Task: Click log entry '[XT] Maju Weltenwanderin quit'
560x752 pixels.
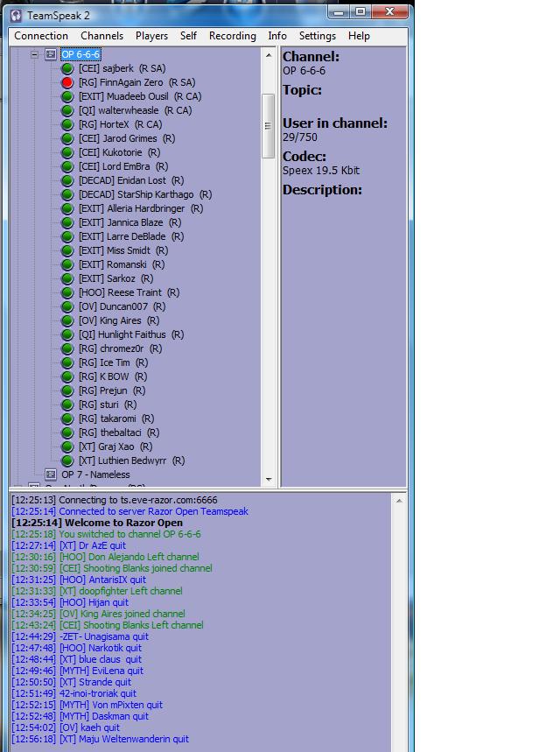Action: coord(101,739)
